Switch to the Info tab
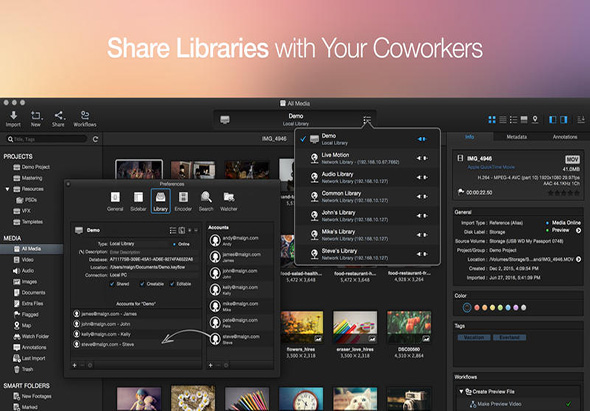590x411 pixels. (x=470, y=137)
